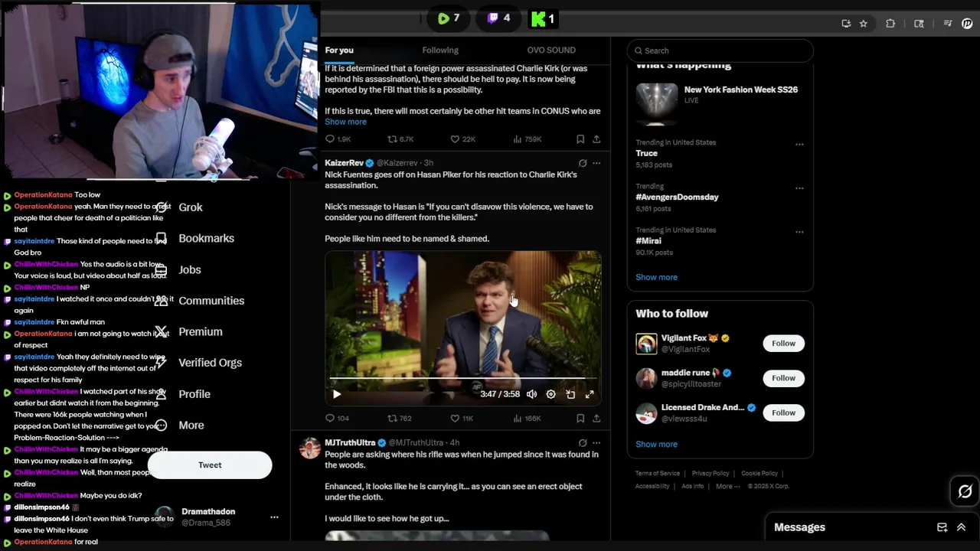Viewport: 980px width, 551px height.
Task: Follow maddie rune
Action: click(x=783, y=378)
